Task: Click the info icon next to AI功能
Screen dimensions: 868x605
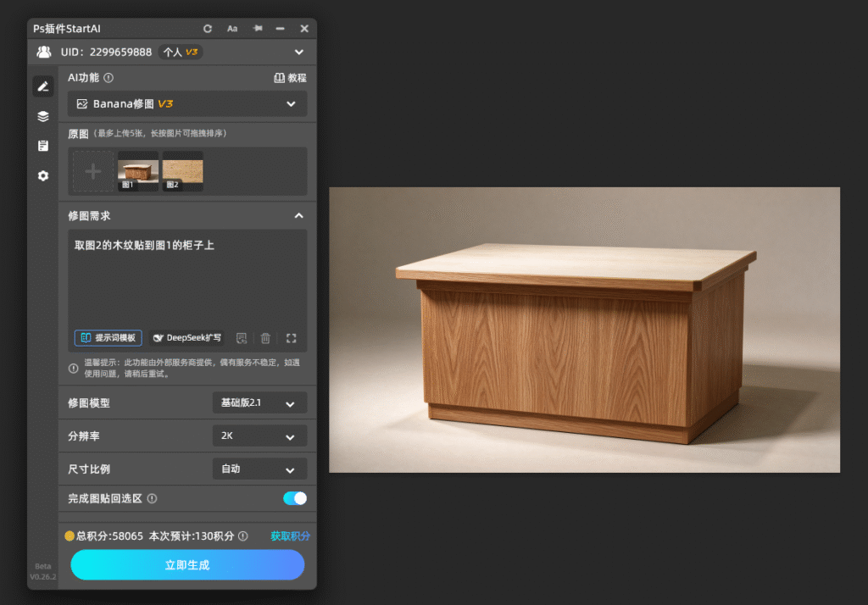Action: (x=109, y=78)
